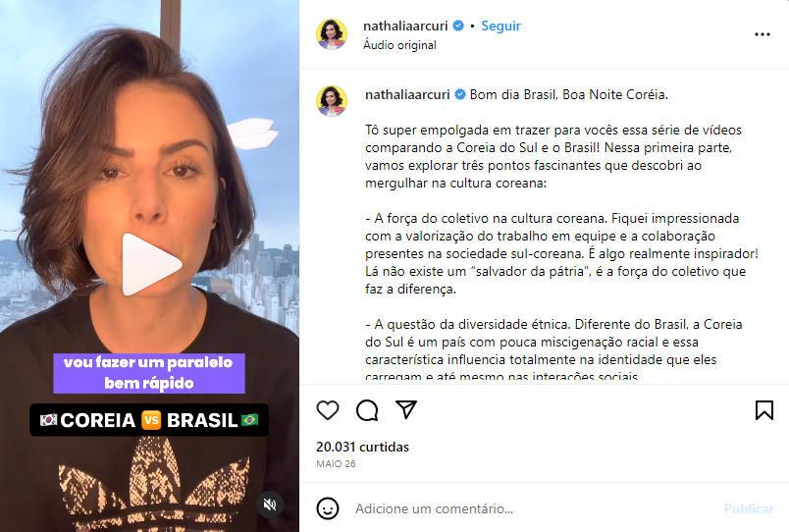The image size is (789, 532).
Task: Like the post with the heart icon
Action: click(x=328, y=410)
